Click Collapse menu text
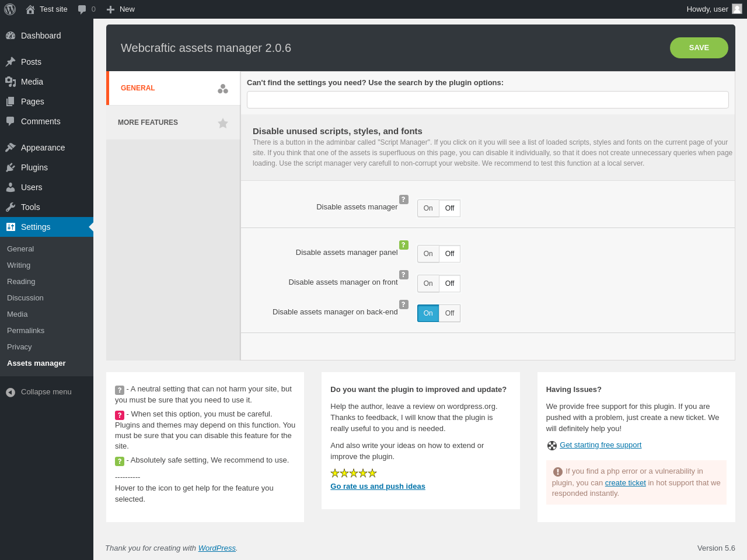This screenshot has height=560, width=747. click(x=46, y=391)
